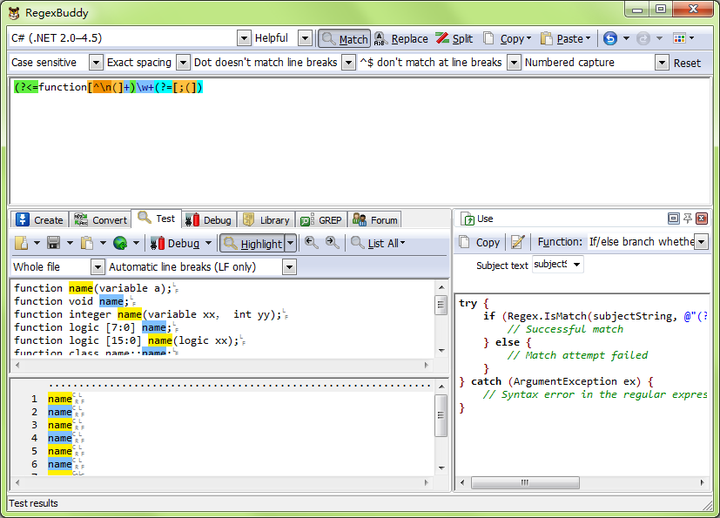720x518 pixels.
Task: Open dropdown arrow beside Case sensitive
Action: pos(96,62)
